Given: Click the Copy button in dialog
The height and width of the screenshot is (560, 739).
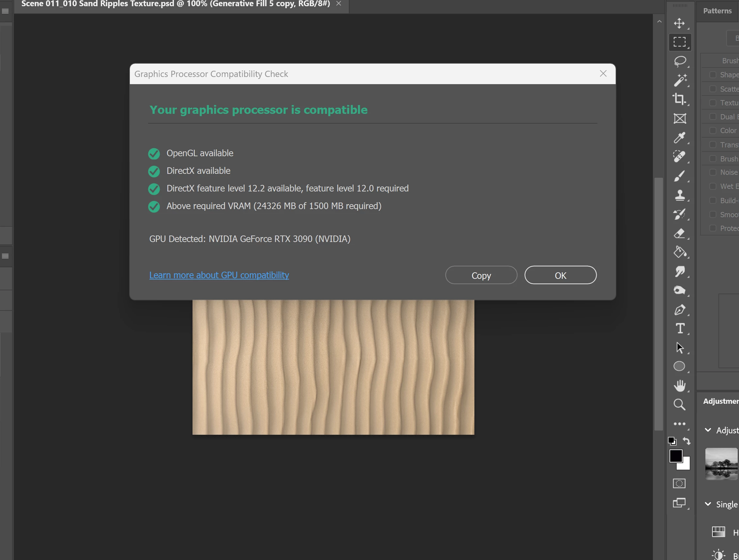Looking at the screenshot, I should click(481, 275).
